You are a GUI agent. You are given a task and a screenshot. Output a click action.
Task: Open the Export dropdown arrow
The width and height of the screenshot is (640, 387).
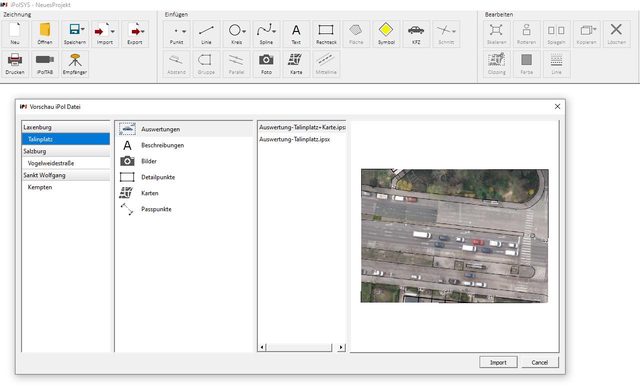pos(143,31)
